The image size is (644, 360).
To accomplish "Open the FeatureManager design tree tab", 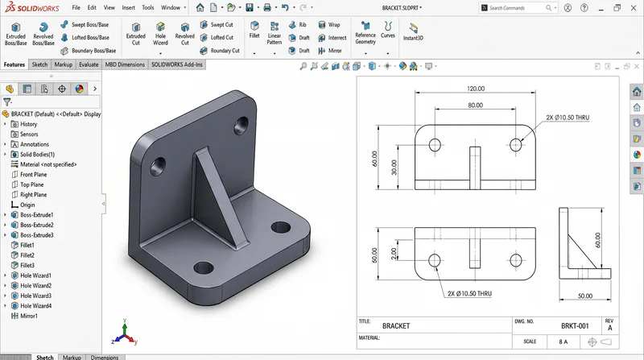I will pyautogui.click(x=10, y=89).
